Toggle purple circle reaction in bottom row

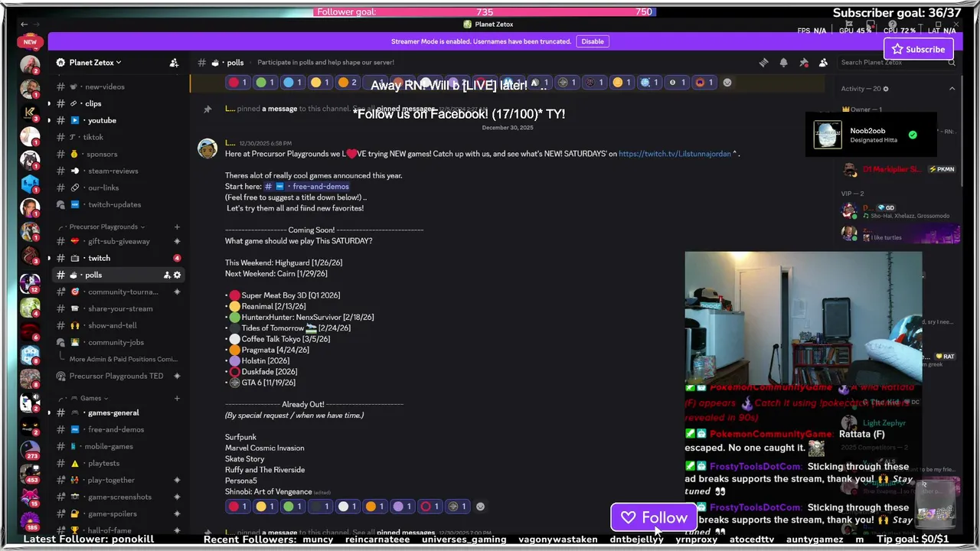403,507
